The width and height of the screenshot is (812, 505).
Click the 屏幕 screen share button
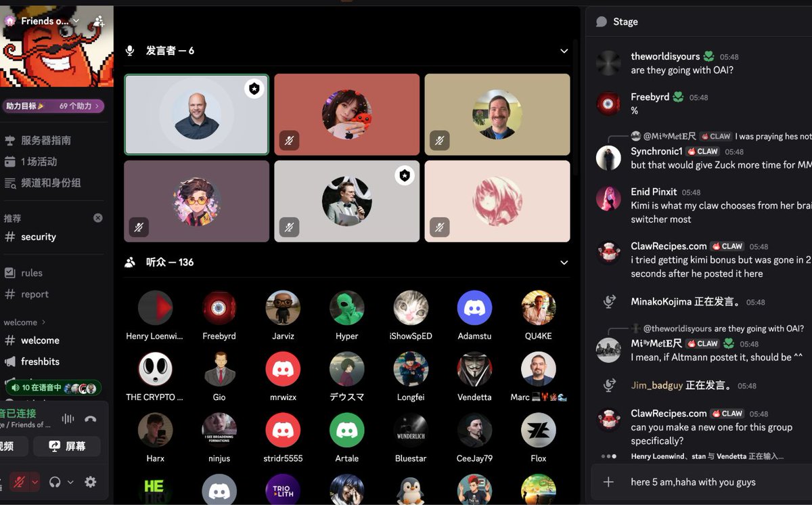pos(68,446)
